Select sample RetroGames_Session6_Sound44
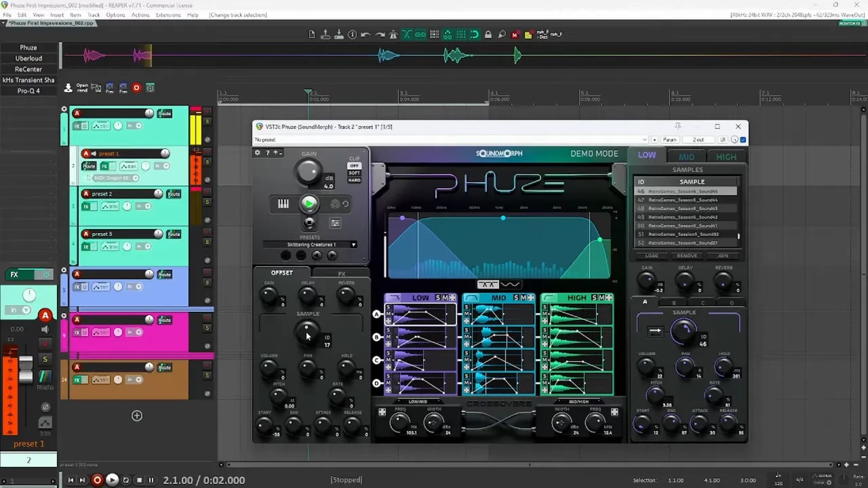The width and height of the screenshot is (868, 488). point(686,200)
